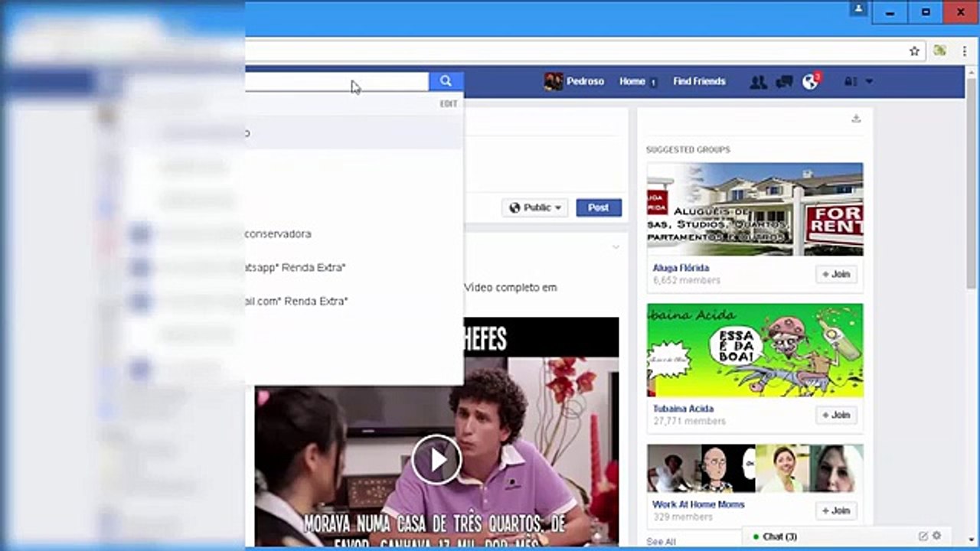Click '27,771 members' under Tubaina Acida
This screenshot has width=980, height=551.
(689, 422)
